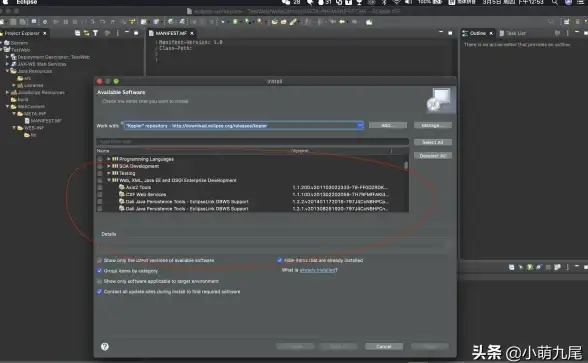588x363 pixels.
Task: Minimize the editor area panel
Action: coord(441,33)
